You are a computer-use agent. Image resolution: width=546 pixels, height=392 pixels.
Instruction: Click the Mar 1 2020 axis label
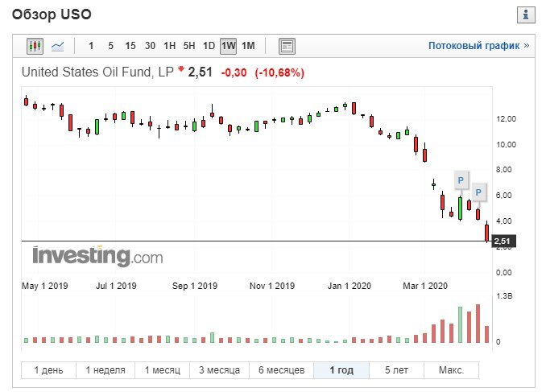tap(425, 286)
